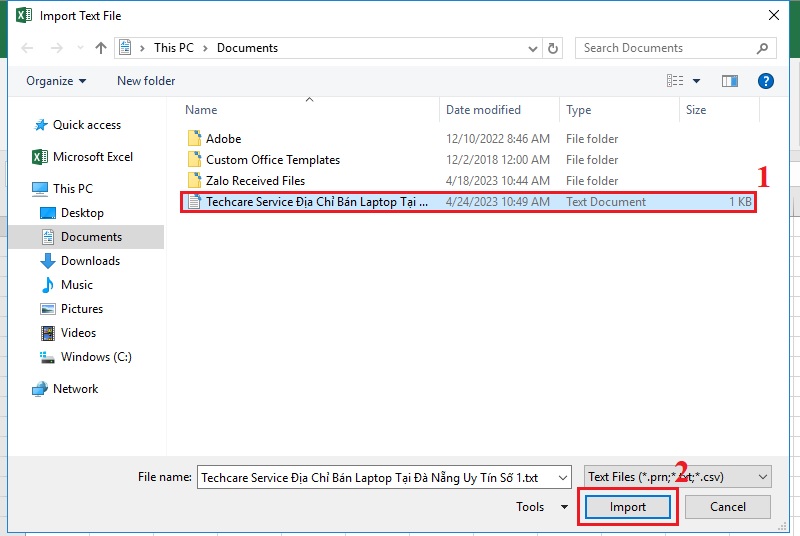
Task: Open the Help question mark icon
Action: [765, 81]
